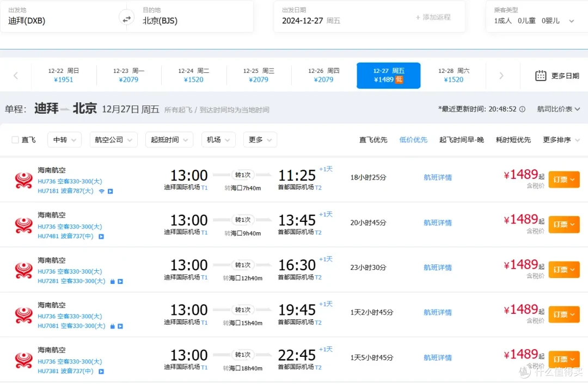This screenshot has width=588, height=384.
Task: Click Hainan Airlines logo of 13:45 arrival flight
Action: (x=23, y=225)
